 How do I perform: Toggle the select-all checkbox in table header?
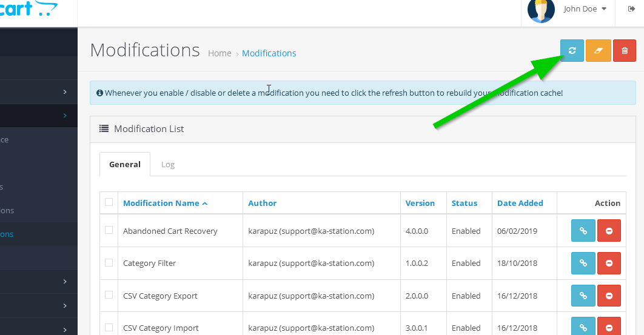pos(109,202)
